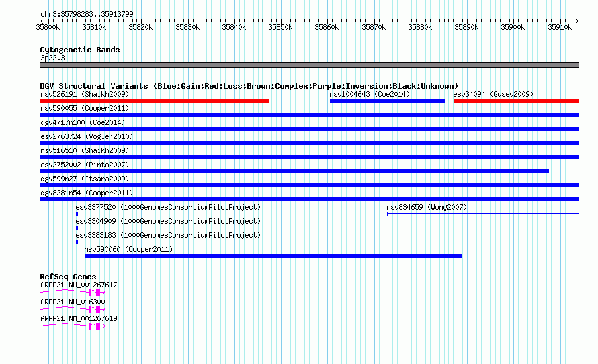Click the ARPP21 NM_001267617 gene glyph
Screen dimensions: 598x364
click(x=73, y=292)
